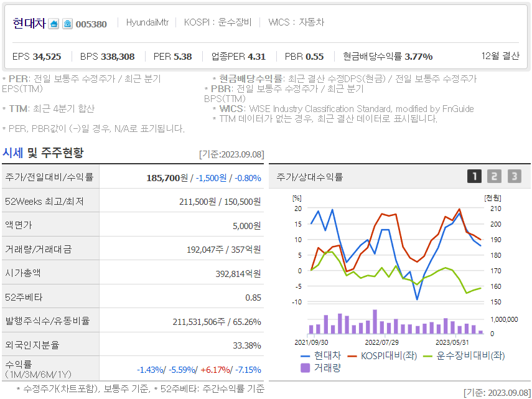
Task: Click the WICS : 자동차 label
Action: coord(296,22)
